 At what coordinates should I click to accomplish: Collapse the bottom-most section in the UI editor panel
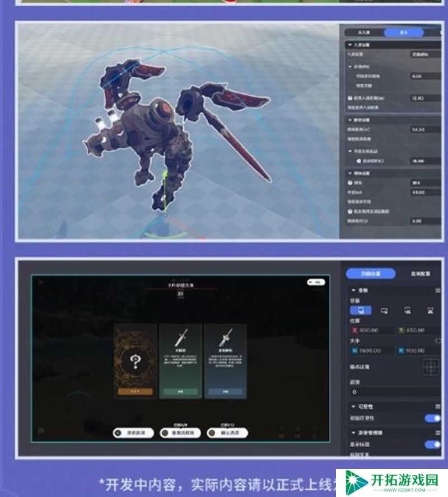(x=353, y=433)
